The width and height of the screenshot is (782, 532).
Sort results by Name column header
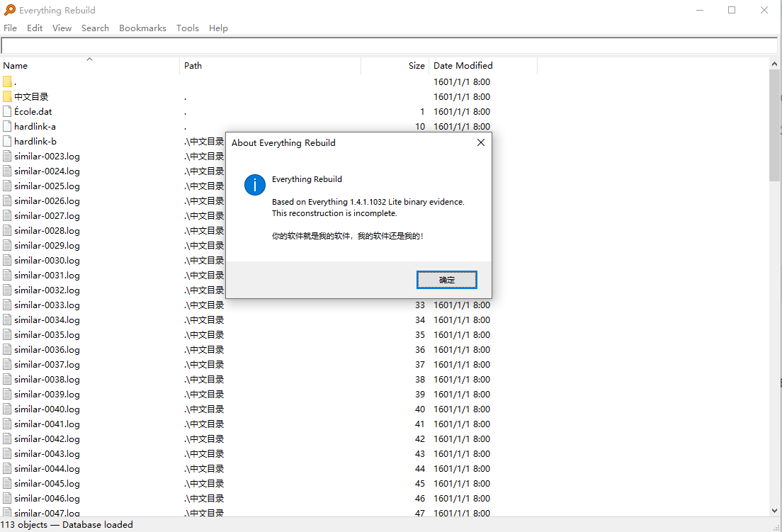(x=90, y=65)
